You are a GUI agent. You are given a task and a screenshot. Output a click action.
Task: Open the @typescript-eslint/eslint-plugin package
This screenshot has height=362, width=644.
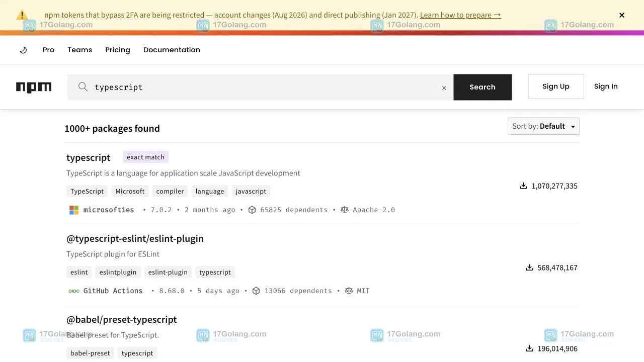[135, 239]
